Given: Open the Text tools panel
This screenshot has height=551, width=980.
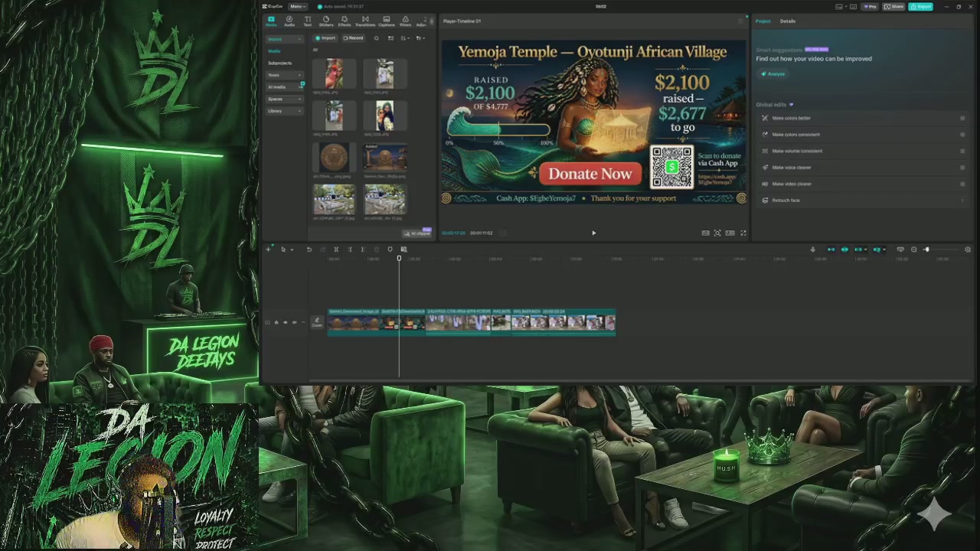Looking at the screenshot, I should click(308, 21).
